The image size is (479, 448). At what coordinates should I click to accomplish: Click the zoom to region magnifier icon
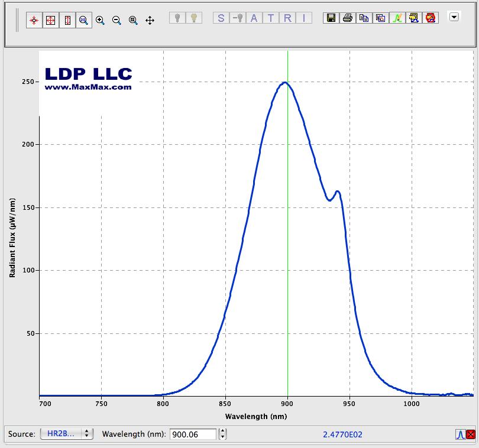133,21
